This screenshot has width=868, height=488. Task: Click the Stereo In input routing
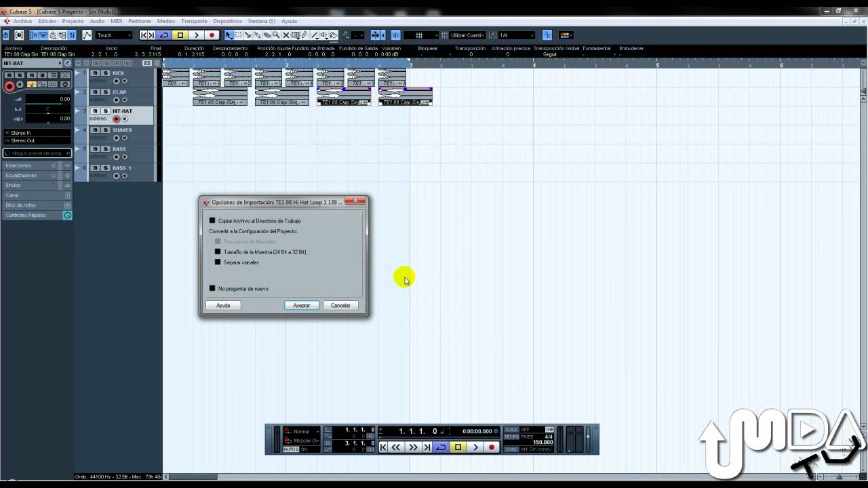pyautogui.click(x=37, y=133)
